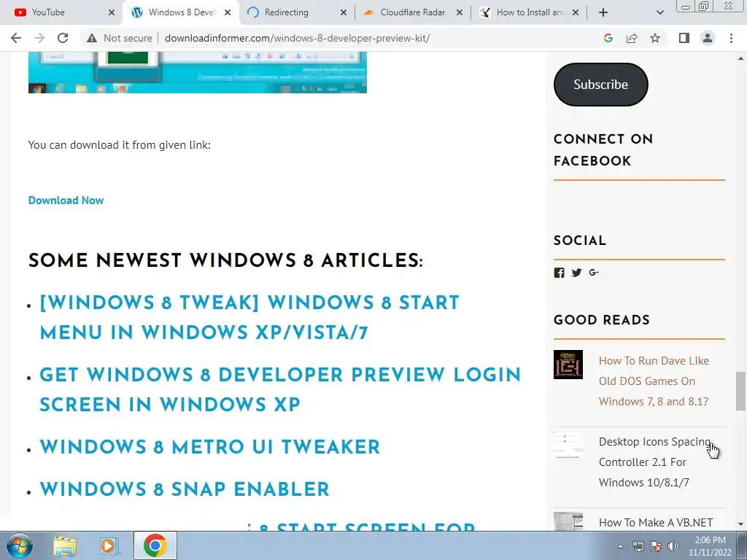Click the Windows 8 screenshot image

tap(197, 72)
